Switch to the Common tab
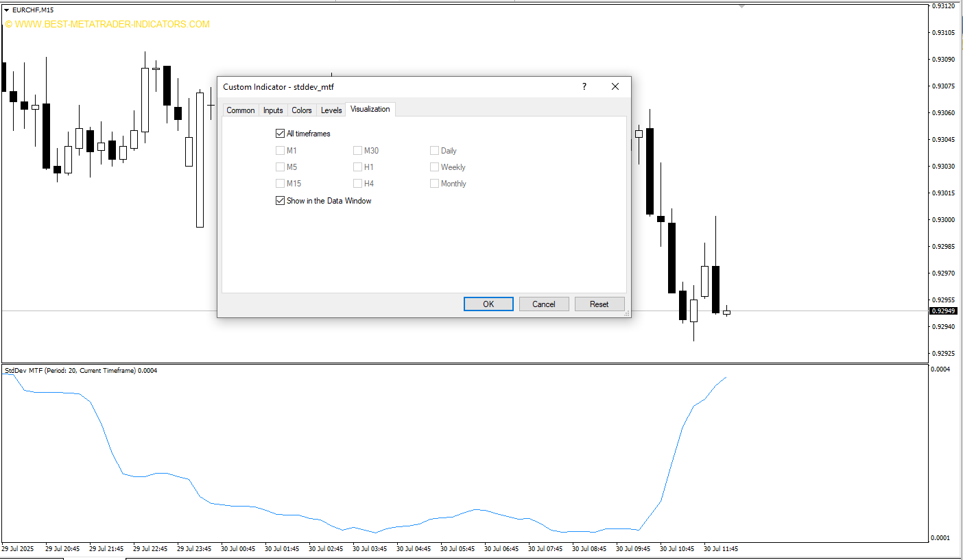963x560 pixels. coord(241,110)
